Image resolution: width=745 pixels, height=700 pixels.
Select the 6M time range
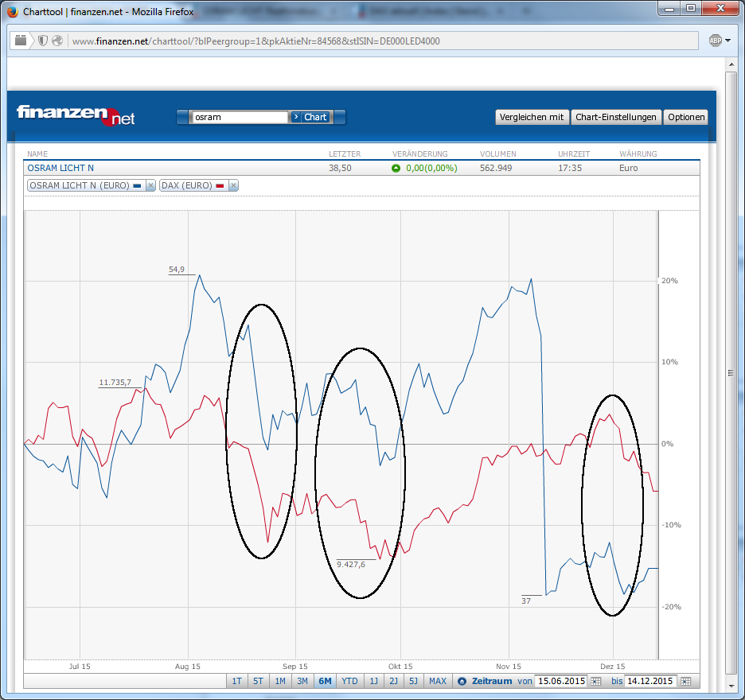tap(325, 681)
